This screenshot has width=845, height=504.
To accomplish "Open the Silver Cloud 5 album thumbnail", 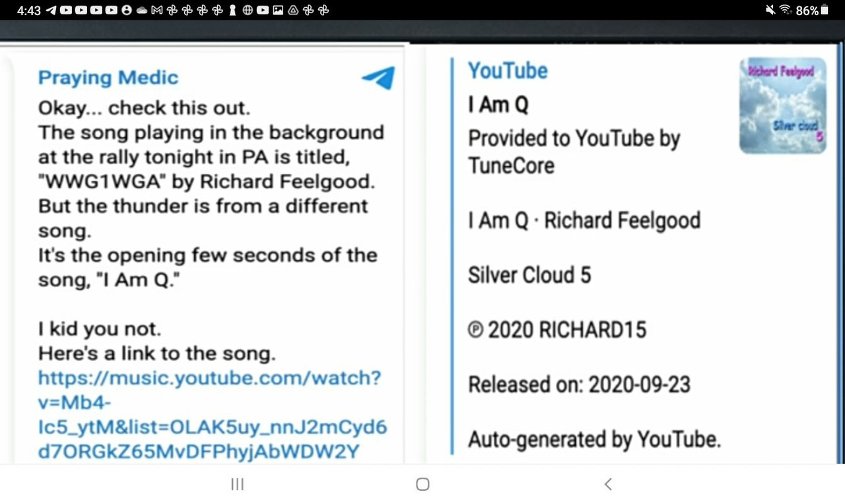I will [783, 106].
